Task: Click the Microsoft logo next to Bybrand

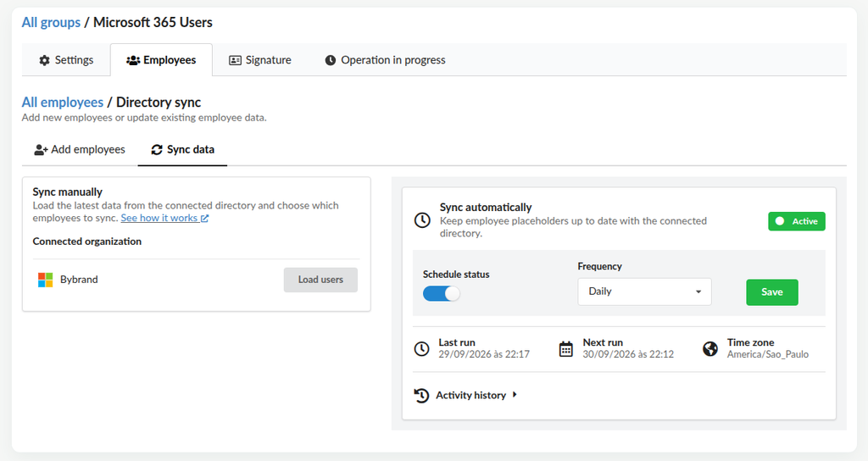Action: tap(46, 280)
